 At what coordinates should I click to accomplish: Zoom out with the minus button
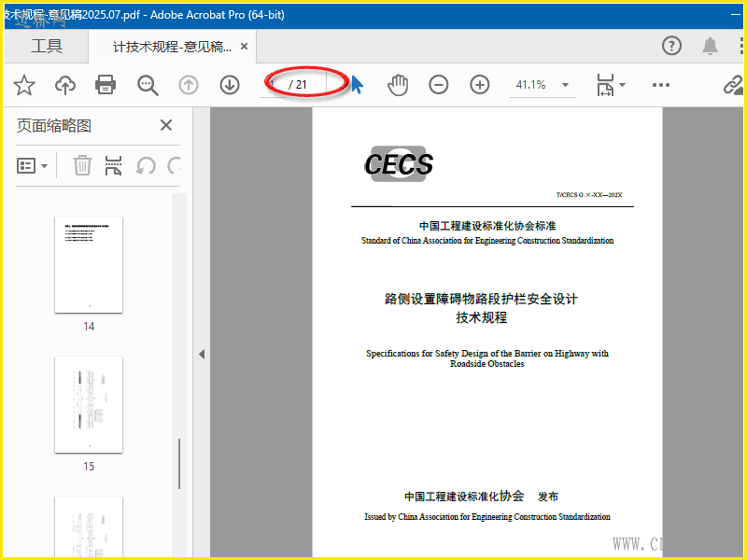tap(438, 85)
